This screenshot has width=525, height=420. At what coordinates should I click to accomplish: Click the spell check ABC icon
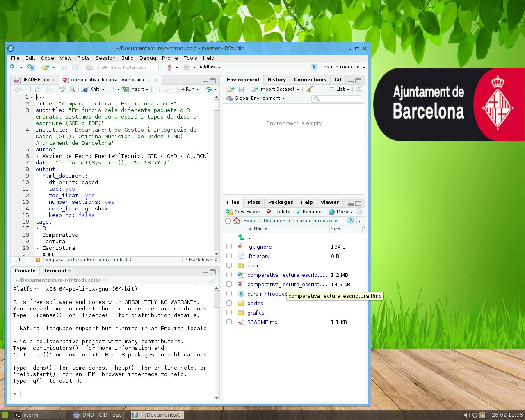click(62, 89)
